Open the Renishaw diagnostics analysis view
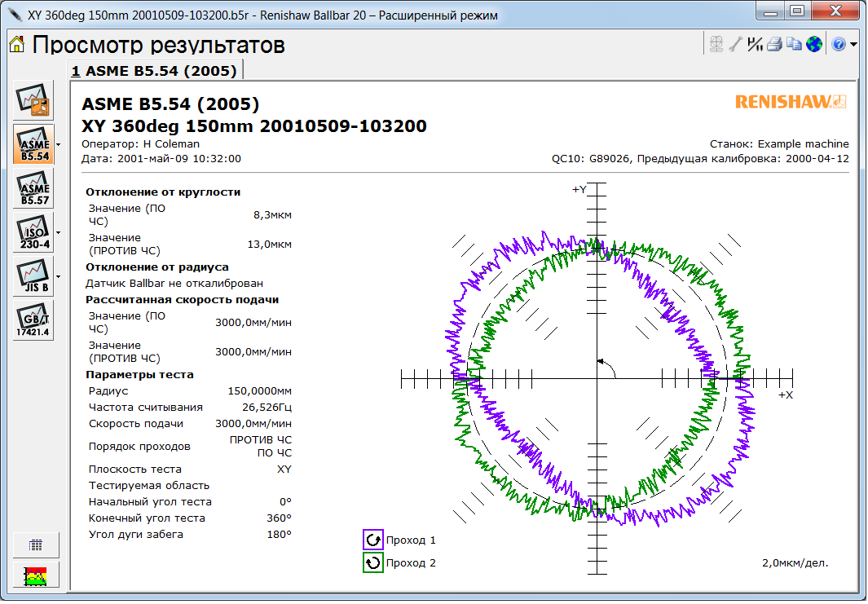The image size is (868, 604). click(33, 100)
